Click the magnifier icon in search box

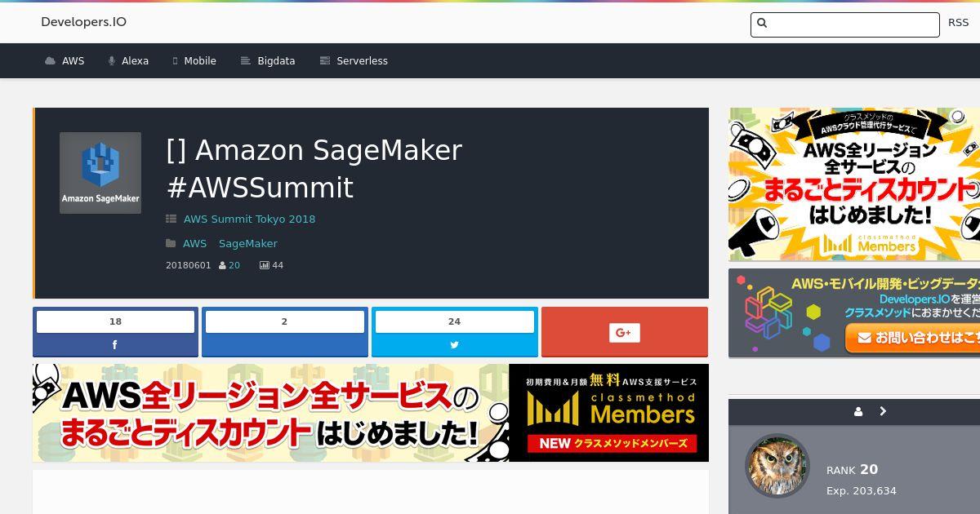coord(762,23)
